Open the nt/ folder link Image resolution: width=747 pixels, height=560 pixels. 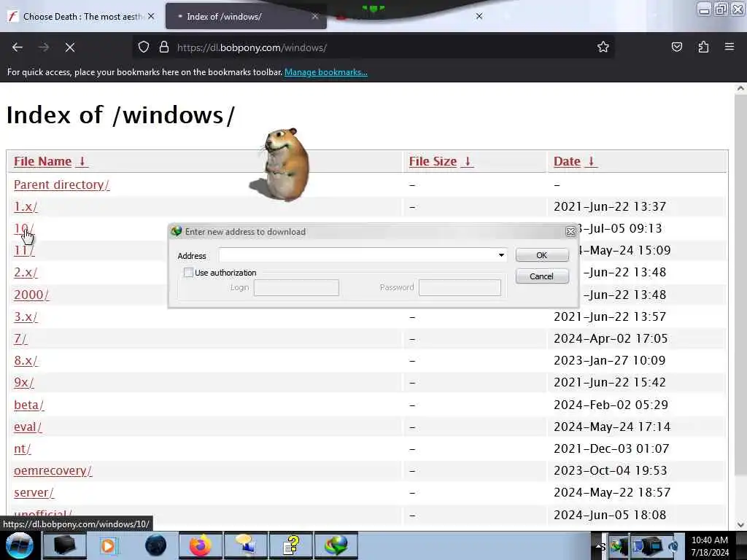click(x=22, y=448)
